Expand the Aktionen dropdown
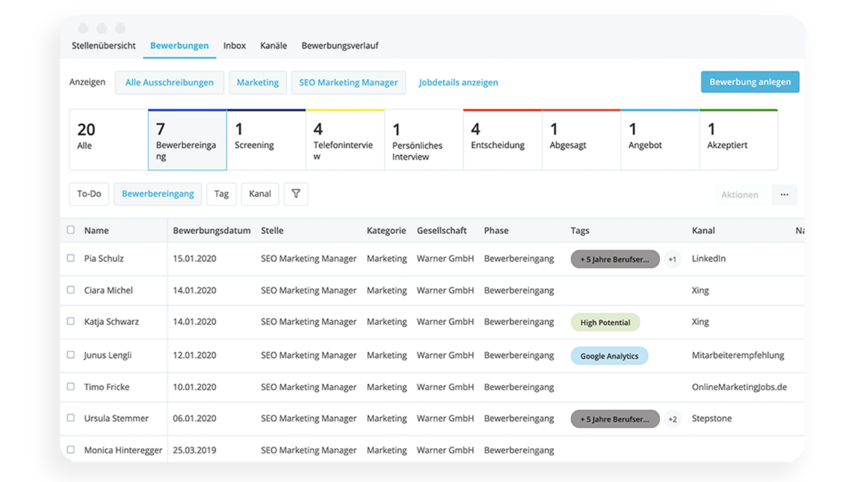This screenshot has height=482, width=868. [739, 195]
